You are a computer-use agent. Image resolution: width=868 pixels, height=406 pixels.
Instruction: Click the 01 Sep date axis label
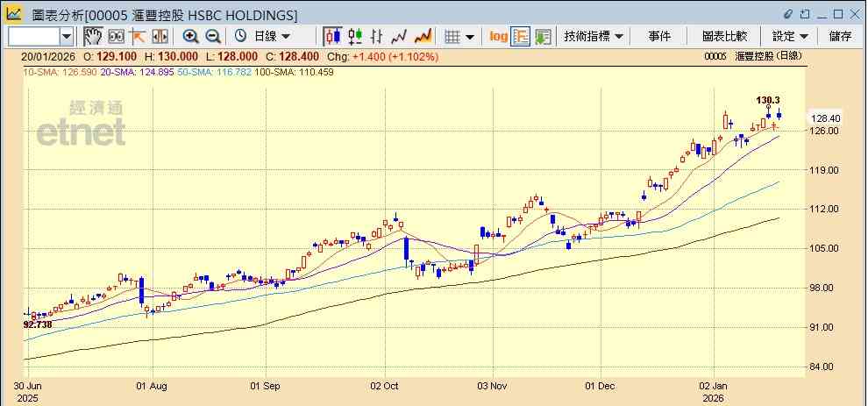click(x=265, y=386)
